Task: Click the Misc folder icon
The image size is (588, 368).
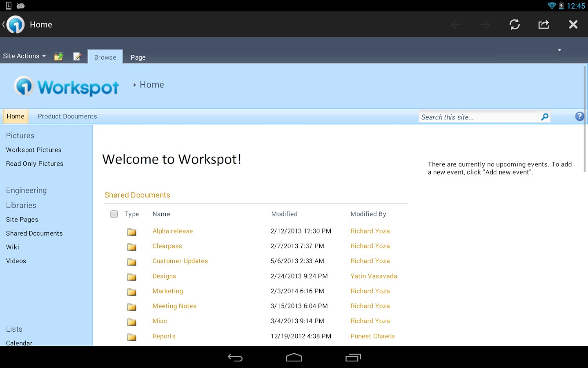Action: pyautogui.click(x=131, y=322)
